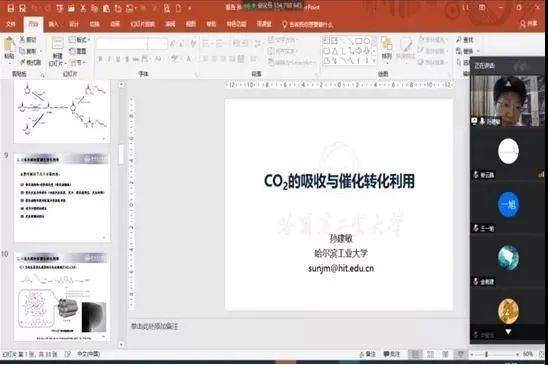Open the Customize Quick Access Toolbar dropdown

190,8
